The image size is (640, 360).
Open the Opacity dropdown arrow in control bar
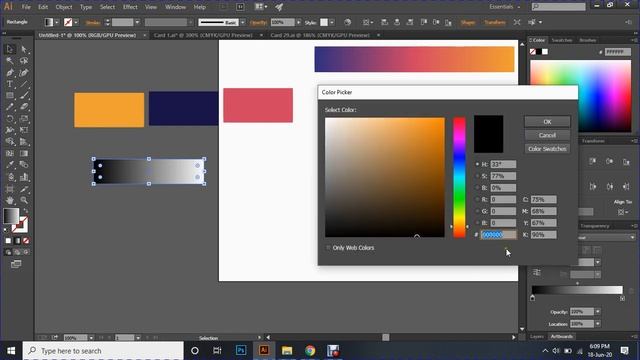(299, 22)
